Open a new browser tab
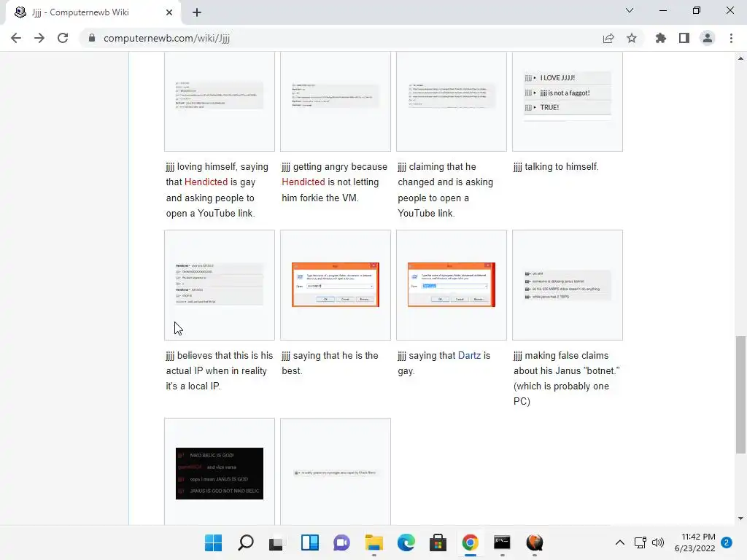 197,13
